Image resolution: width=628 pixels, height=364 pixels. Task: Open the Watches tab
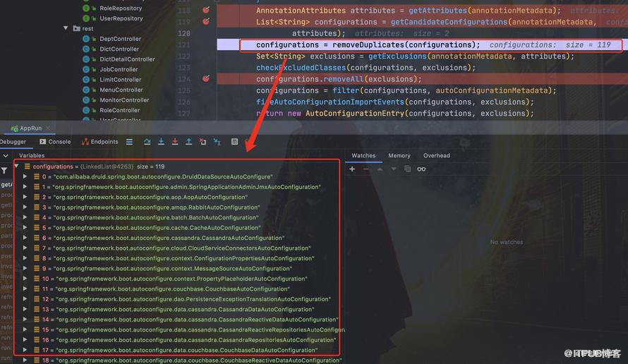363,155
